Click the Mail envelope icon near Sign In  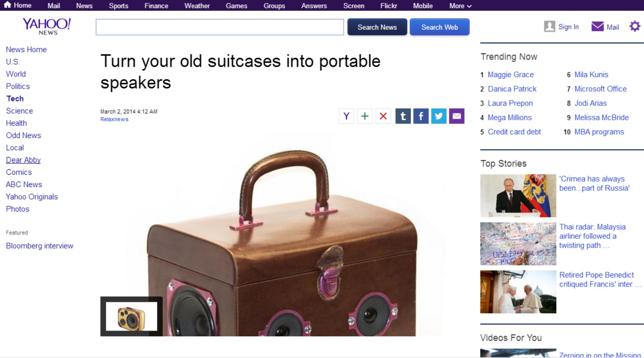(597, 27)
